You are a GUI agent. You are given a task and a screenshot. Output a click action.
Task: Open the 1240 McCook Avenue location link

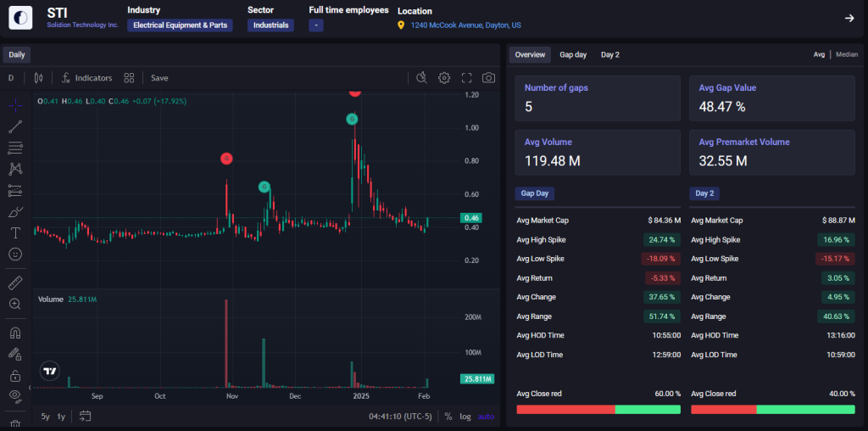click(x=465, y=25)
